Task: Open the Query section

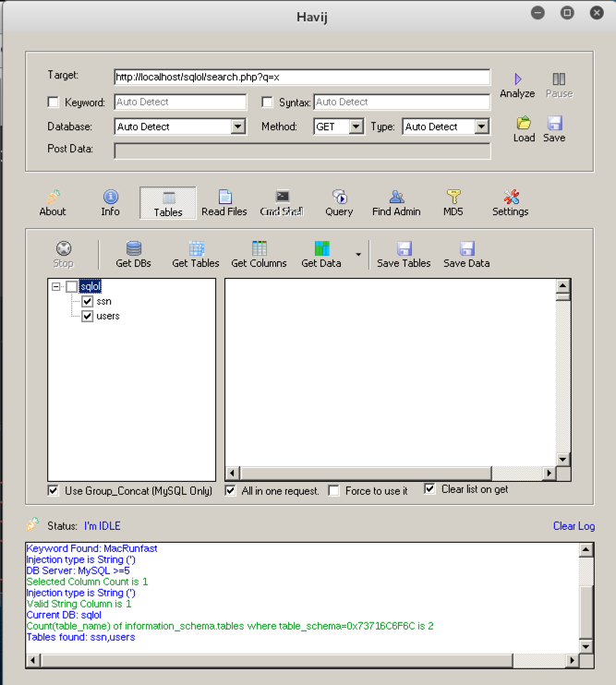Action: point(339,203)
